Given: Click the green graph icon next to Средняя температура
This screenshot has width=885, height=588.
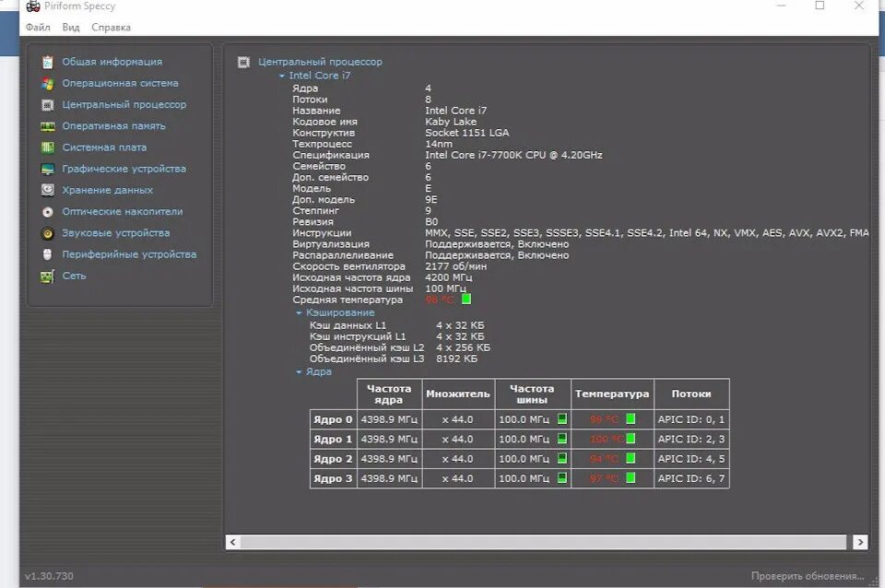Looking at the screenshot, I should [466, 300].
